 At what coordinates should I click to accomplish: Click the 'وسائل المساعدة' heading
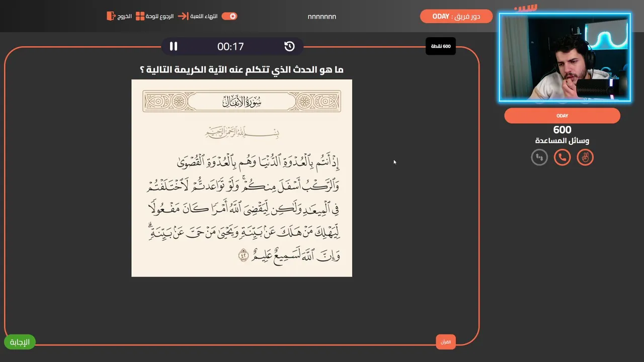pos(562,141)
